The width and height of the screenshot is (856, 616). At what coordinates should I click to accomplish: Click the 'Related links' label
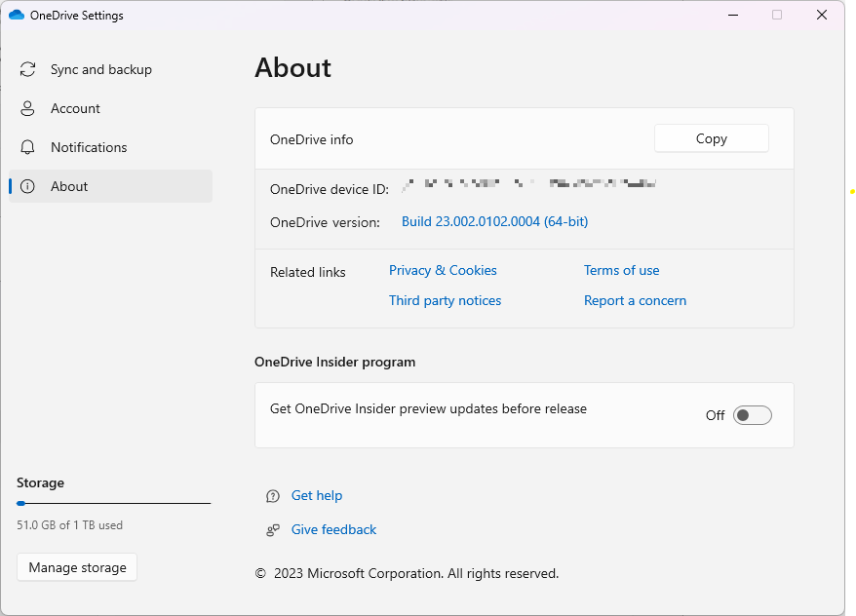coord(307,272)
